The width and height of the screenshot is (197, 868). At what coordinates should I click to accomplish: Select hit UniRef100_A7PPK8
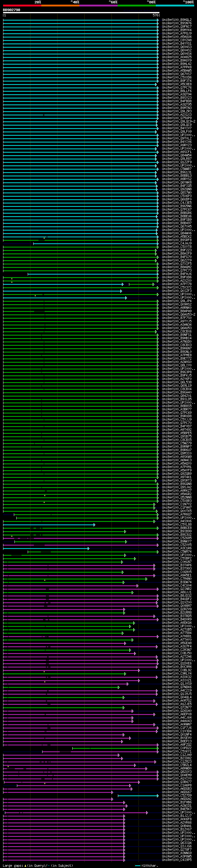point(177,67)
